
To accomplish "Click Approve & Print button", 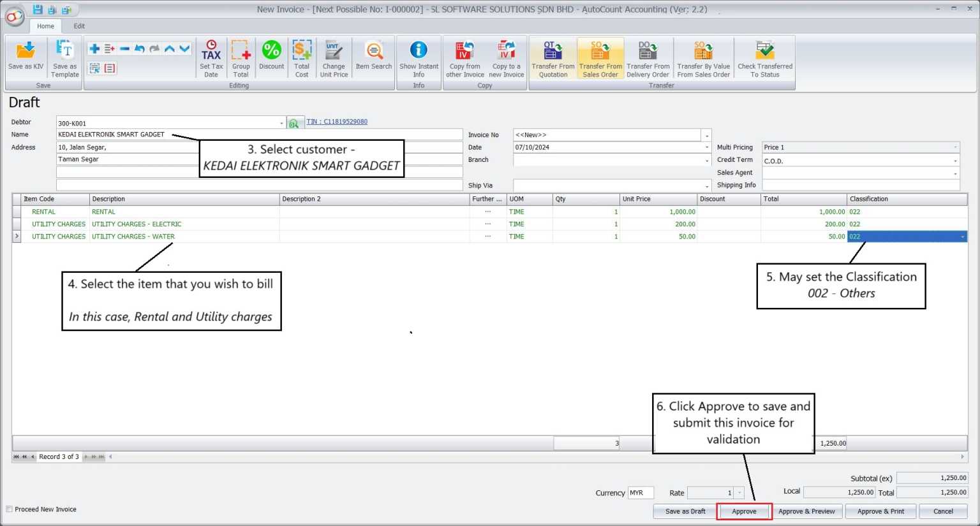I will 880,511.
